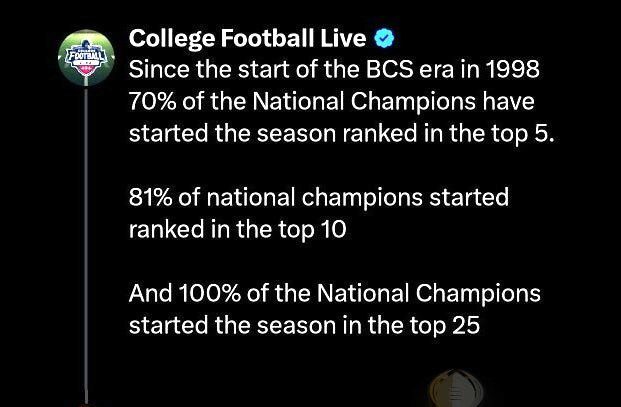Click the vertical thread line below the avatar

click(86, 241)
